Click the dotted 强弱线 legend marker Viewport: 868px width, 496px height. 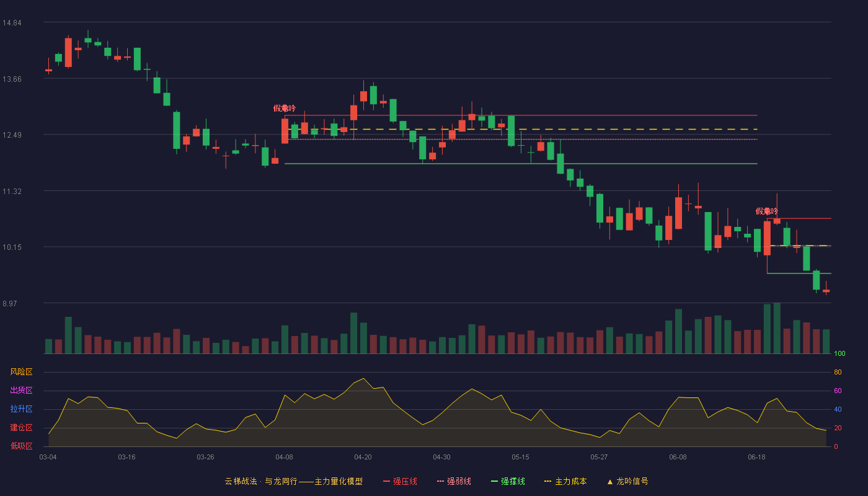(441, 482)
